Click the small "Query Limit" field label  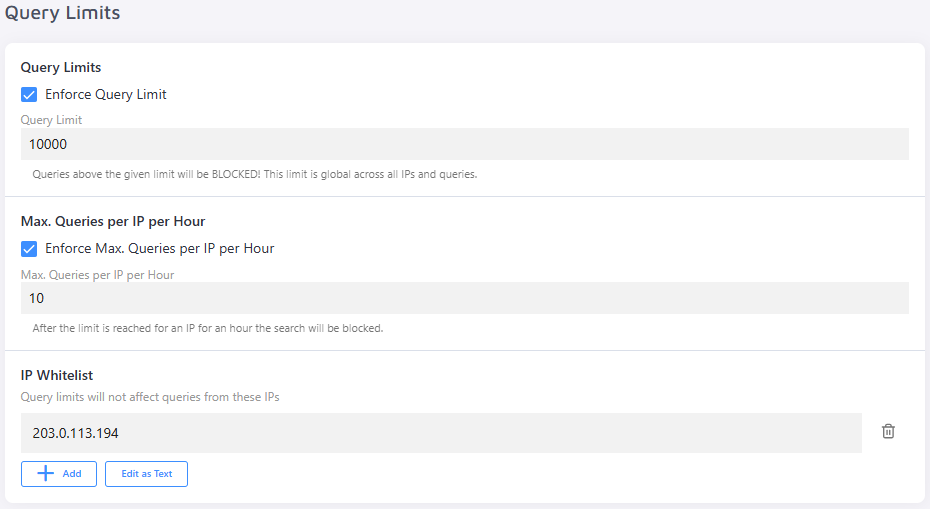coord(52,120)
